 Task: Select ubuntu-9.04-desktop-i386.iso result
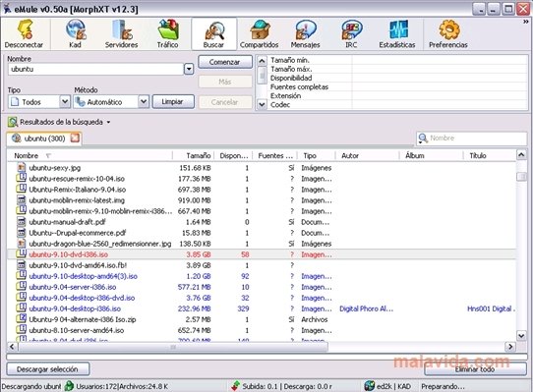[75, 308]
